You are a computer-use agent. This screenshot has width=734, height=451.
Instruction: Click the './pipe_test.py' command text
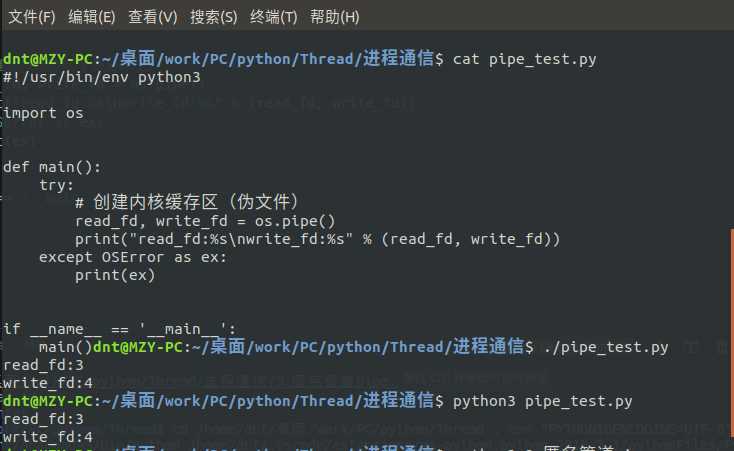(x=611, y=347)
